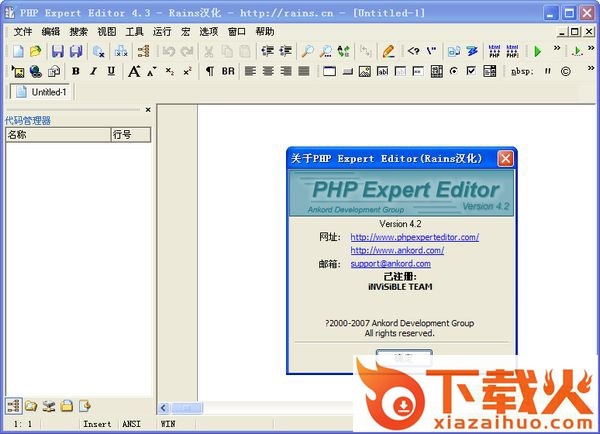
Task: Click the horizontal scrollbar left arrow
Action: tap(163, 408)
